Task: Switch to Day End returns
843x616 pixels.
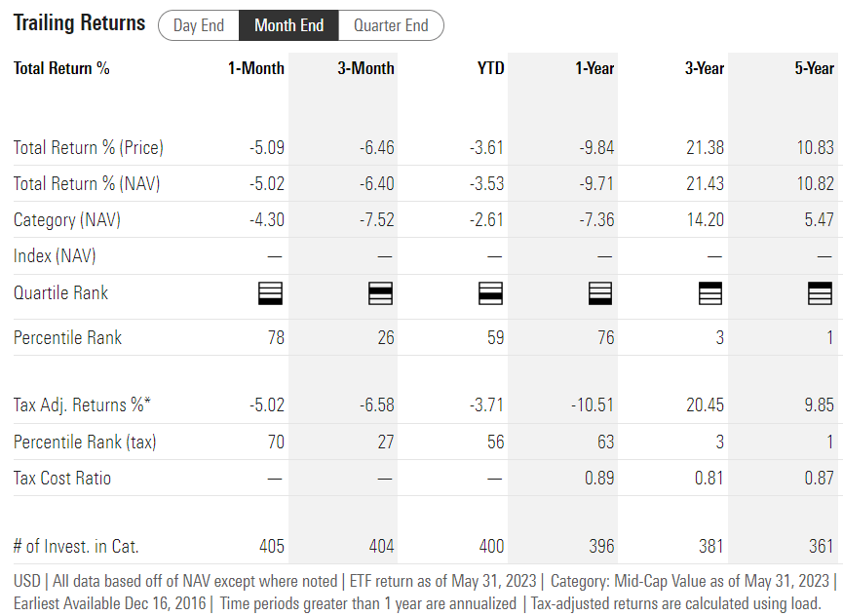Action: 199,25
